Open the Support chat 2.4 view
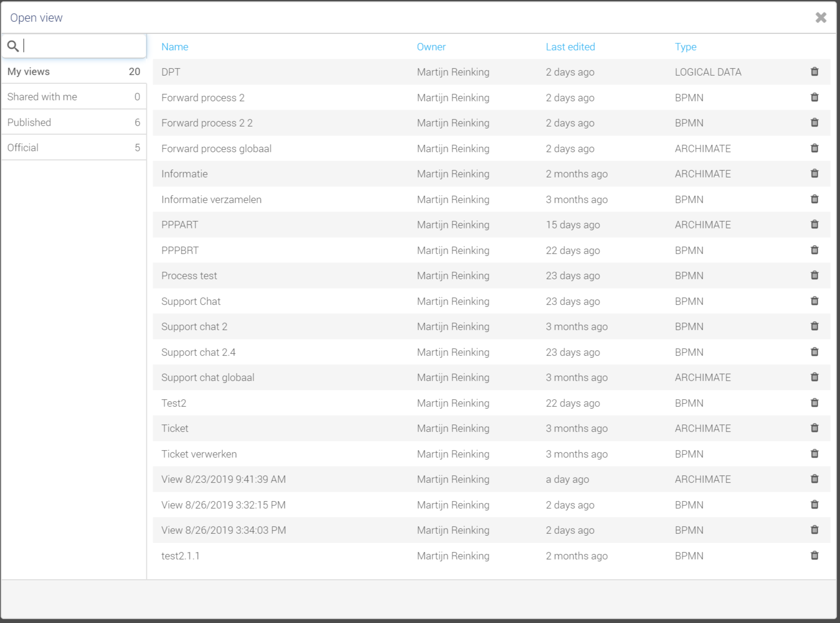The height and width of the screenshot is (623, 840). tap(198, 352)
